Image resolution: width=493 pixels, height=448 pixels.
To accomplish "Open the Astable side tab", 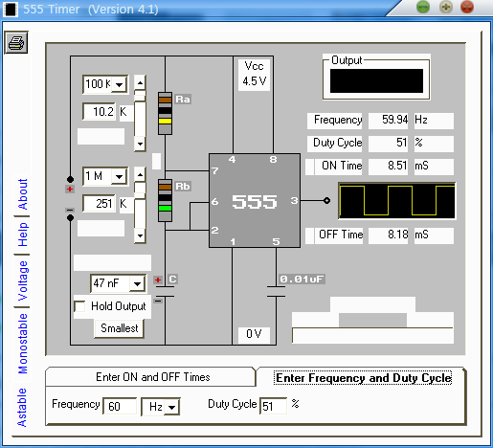I will tap(22, 408).
